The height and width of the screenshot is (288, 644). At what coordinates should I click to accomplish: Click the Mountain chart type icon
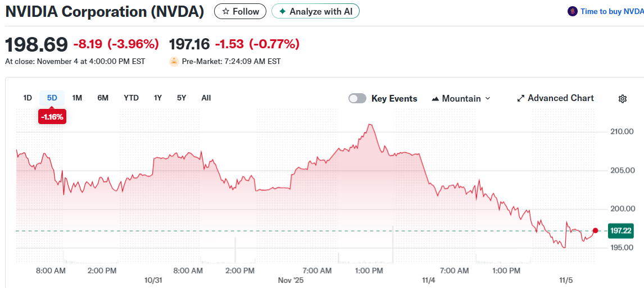click(x=435, y=99)
